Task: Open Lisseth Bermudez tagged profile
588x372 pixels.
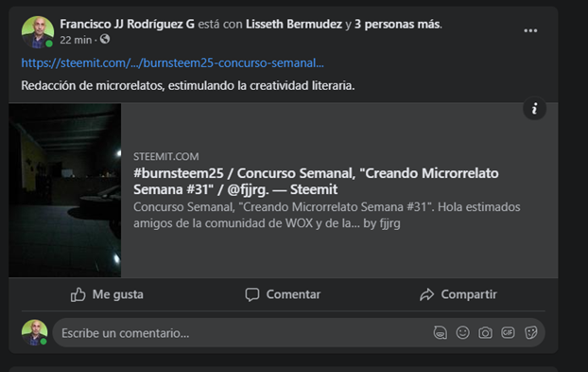Action: pyautogui.click(x=294, y=24)
